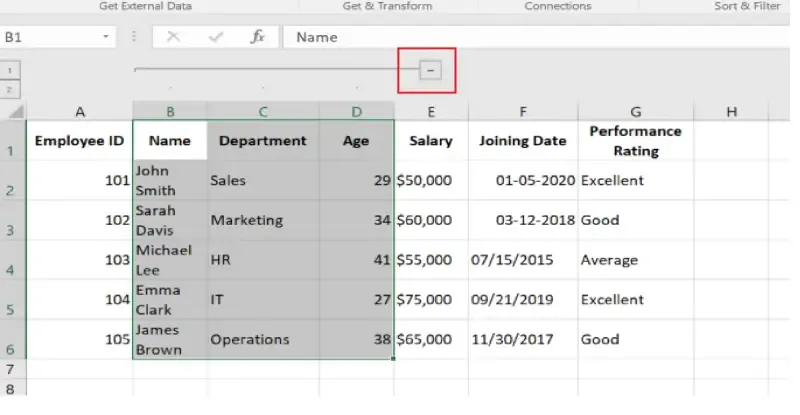
Task: Click the Name Box showing B1
Action: pyautogui.click(x=50, y=37)
